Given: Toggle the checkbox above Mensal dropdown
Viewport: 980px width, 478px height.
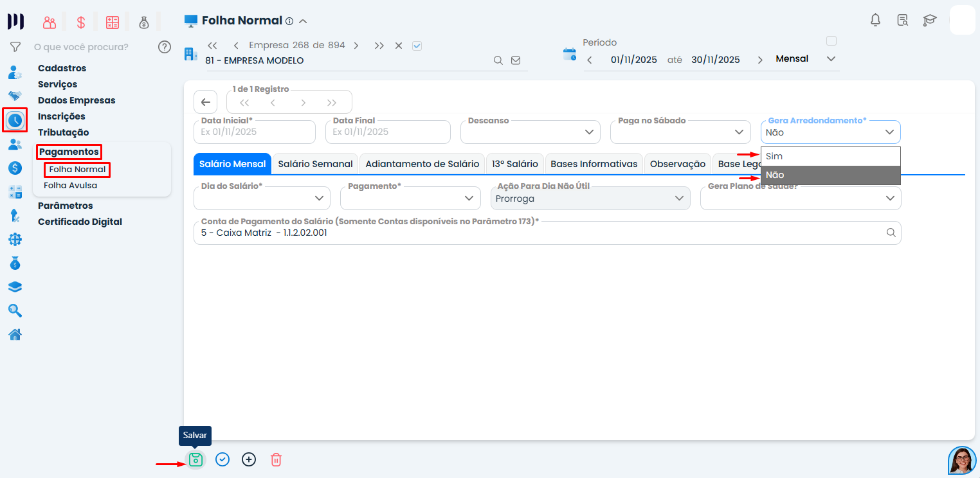Looking at the screenshot, I should tap(831, 41).
